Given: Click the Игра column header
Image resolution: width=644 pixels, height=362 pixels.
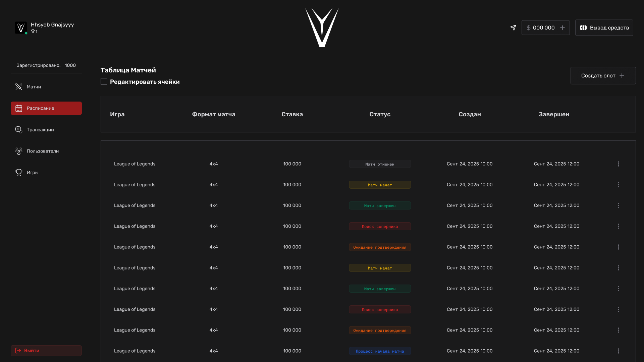Looking at the screenshot, I should (117, 114).
